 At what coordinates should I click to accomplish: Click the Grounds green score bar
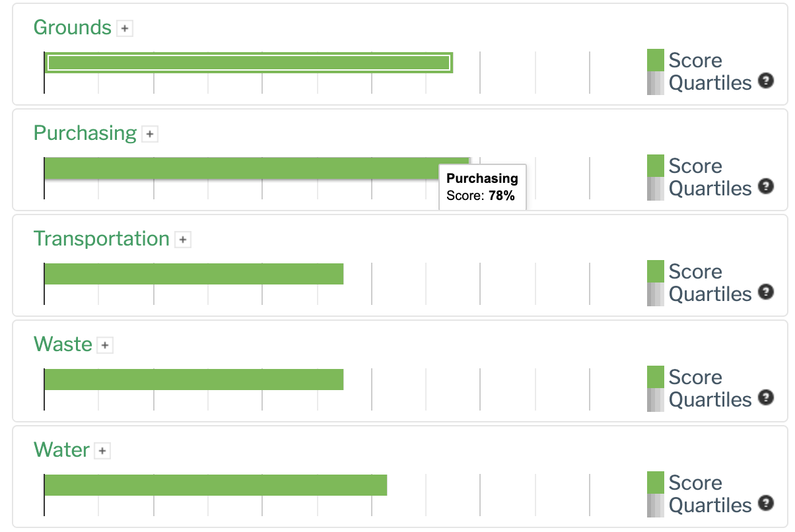tap(248, 63)
